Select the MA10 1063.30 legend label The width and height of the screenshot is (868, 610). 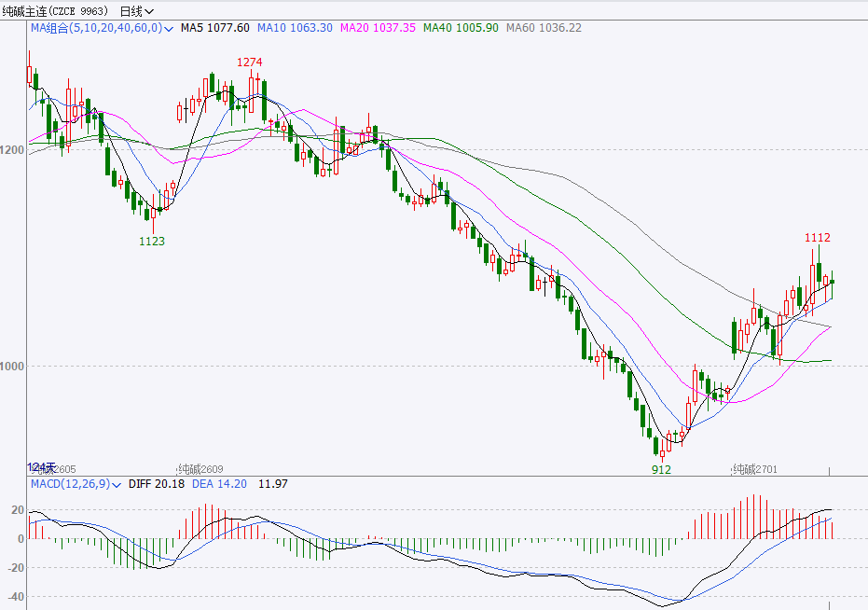295,28
